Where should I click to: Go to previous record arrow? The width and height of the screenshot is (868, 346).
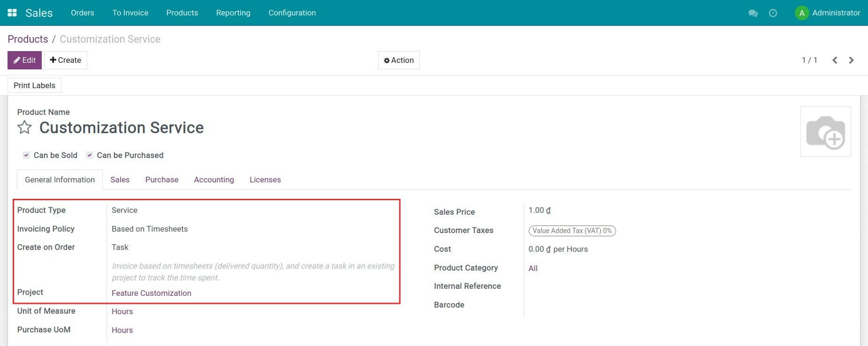click(835, 60)
